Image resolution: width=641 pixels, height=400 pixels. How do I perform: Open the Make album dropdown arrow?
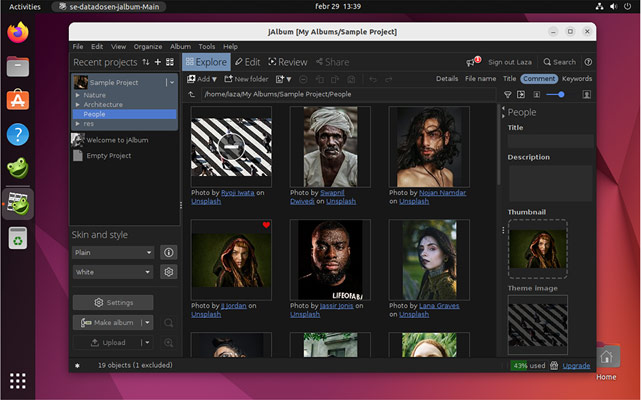click(x=148, y=322)
